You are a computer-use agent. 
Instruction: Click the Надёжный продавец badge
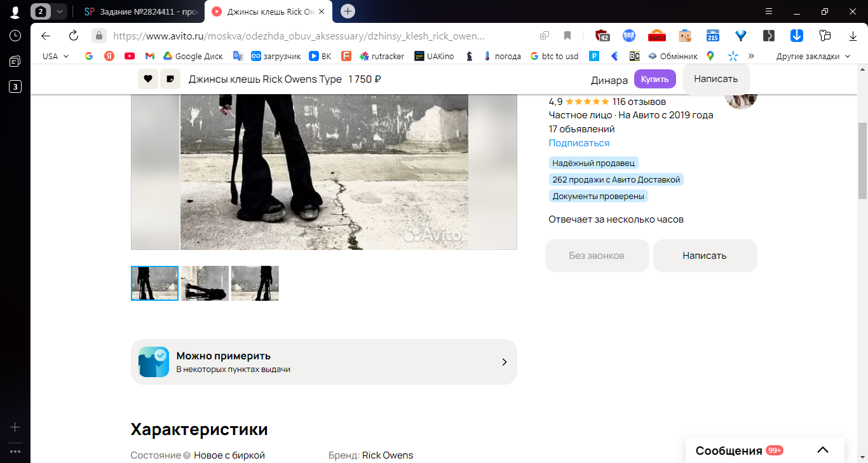[593, 163]
